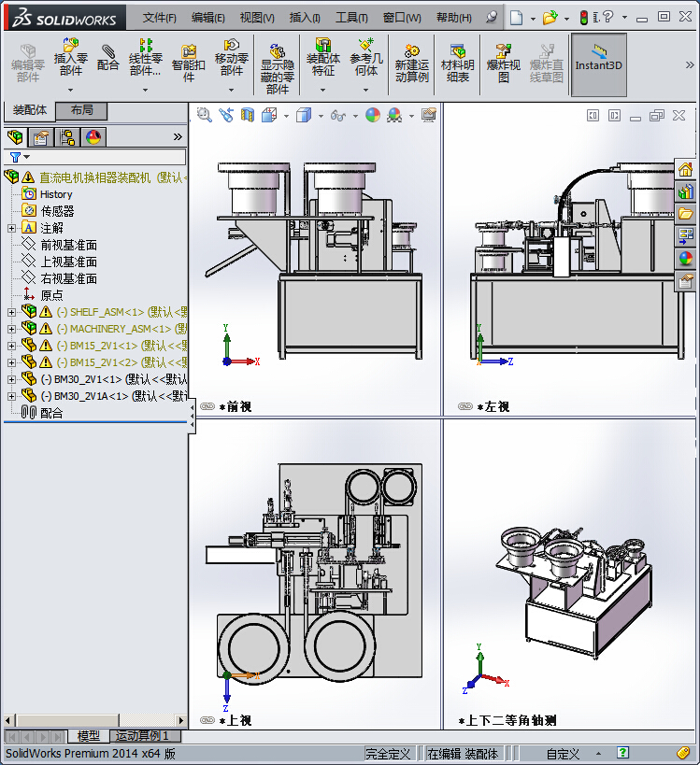Toggle the view link icon beside 前视

point(207,406)
